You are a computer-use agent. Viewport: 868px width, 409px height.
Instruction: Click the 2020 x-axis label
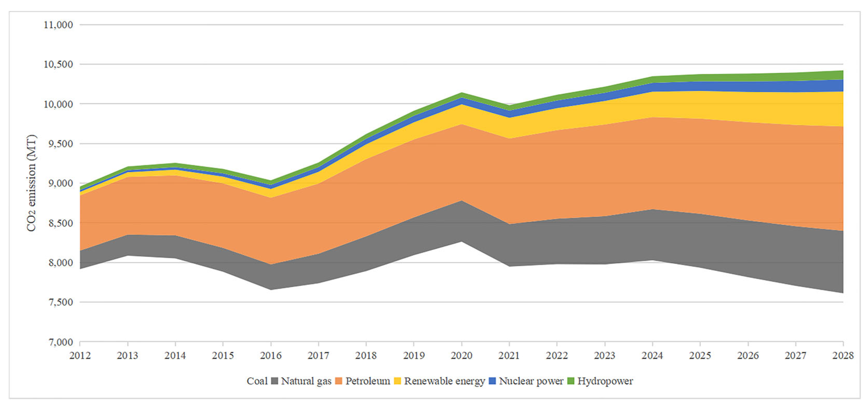click(461, 356)
